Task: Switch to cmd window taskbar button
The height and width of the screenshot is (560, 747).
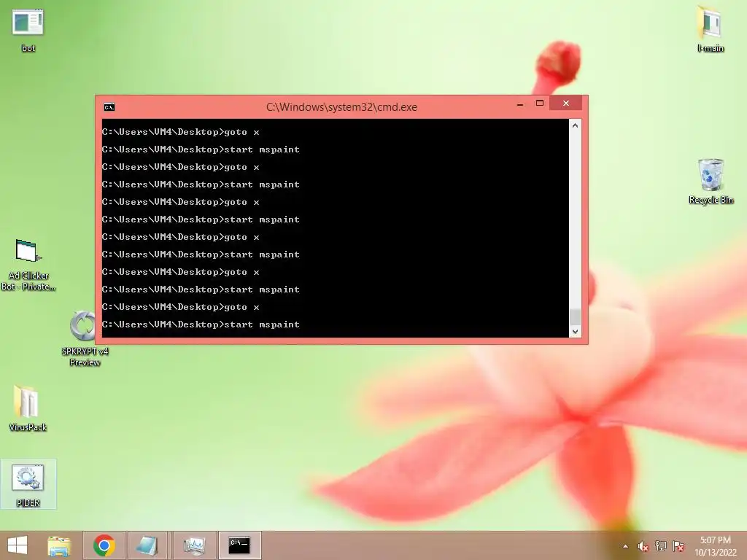Action: click(239, 545)
